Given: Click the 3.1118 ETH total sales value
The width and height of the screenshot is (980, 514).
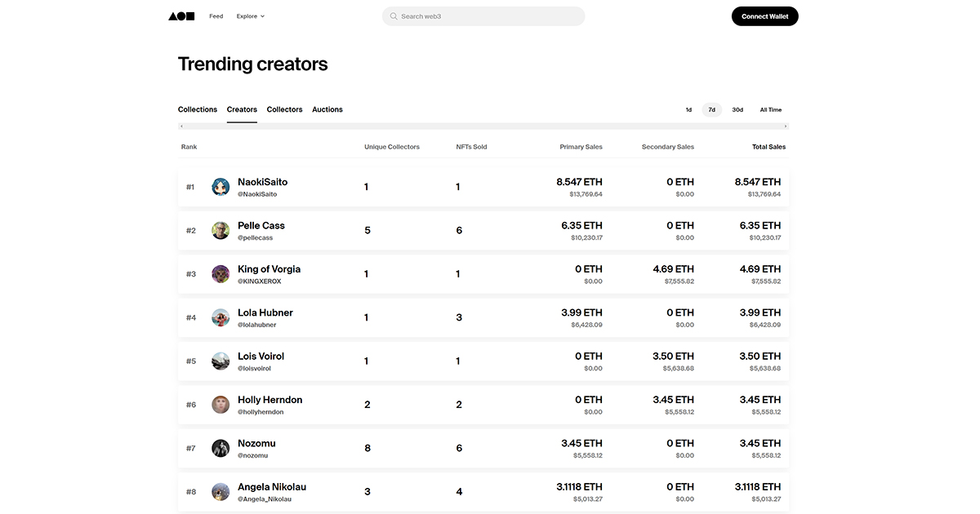Looking at the screenshot, I should click(x=758, y=487).
